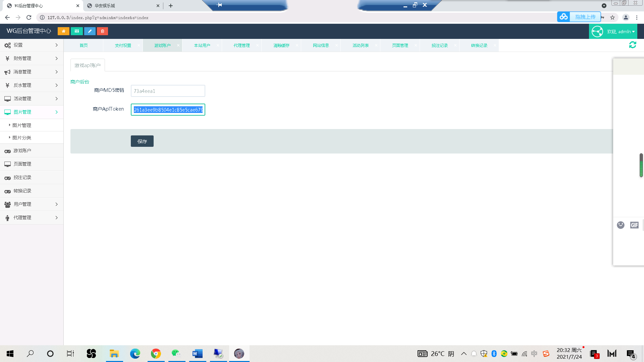Screen dimensions: 644x362
Task: Click the orange home icon button
Action: point(63,31)
